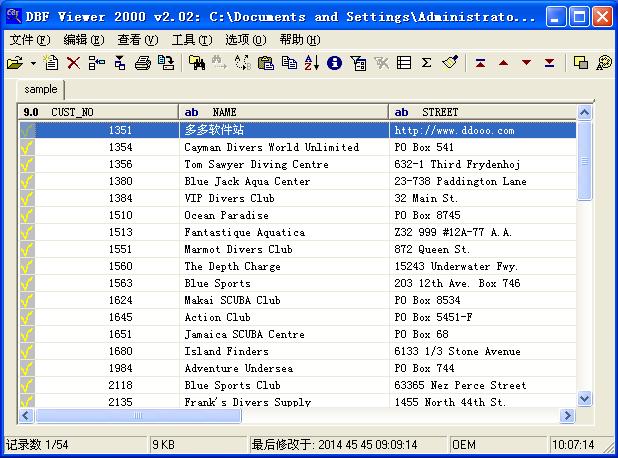Viewport: 618px width, 458px height.
Task: Open the 查看(V) menu
Action: (x=138, y=40)
